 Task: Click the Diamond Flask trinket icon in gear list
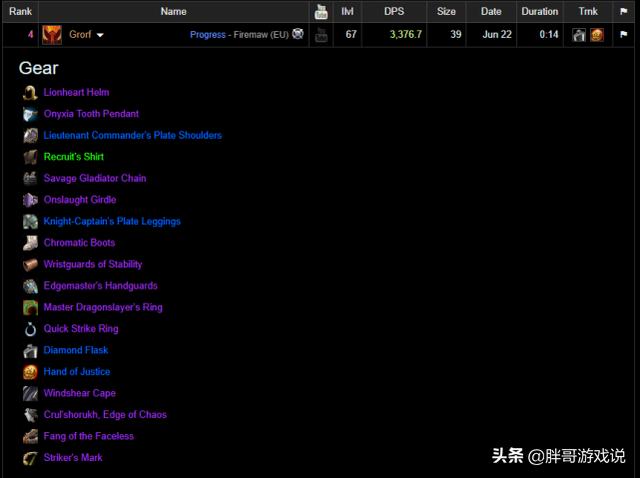30,351
